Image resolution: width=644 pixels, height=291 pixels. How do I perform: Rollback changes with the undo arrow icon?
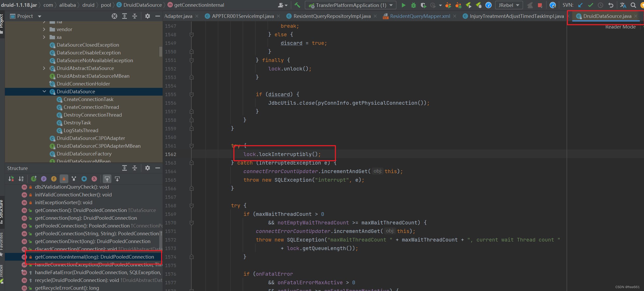pos(611,5)
